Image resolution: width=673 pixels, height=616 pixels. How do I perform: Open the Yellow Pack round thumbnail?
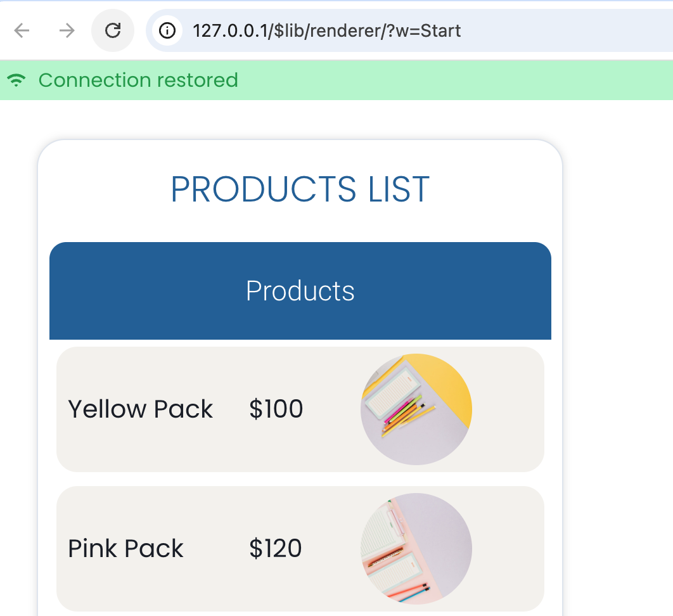pos(416,409)
